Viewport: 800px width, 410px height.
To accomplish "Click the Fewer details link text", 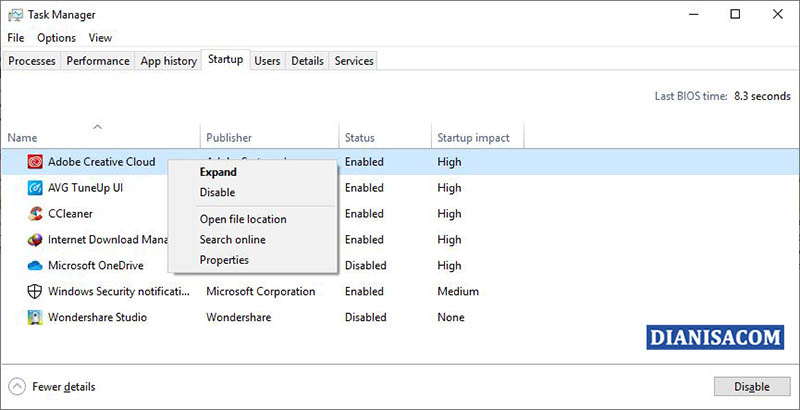I will (64, 387).
